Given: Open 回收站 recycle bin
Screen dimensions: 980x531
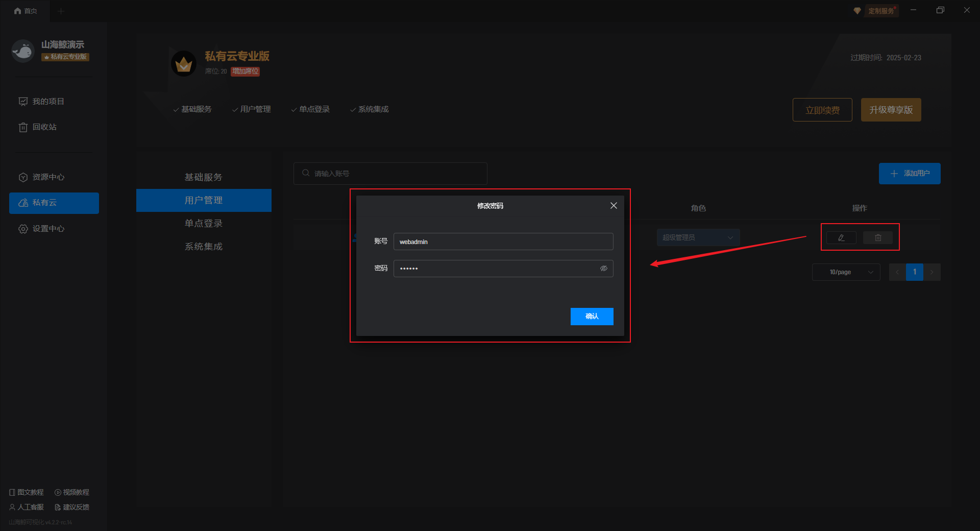Looking at the screenshot, I should click(x=38, y=127).
